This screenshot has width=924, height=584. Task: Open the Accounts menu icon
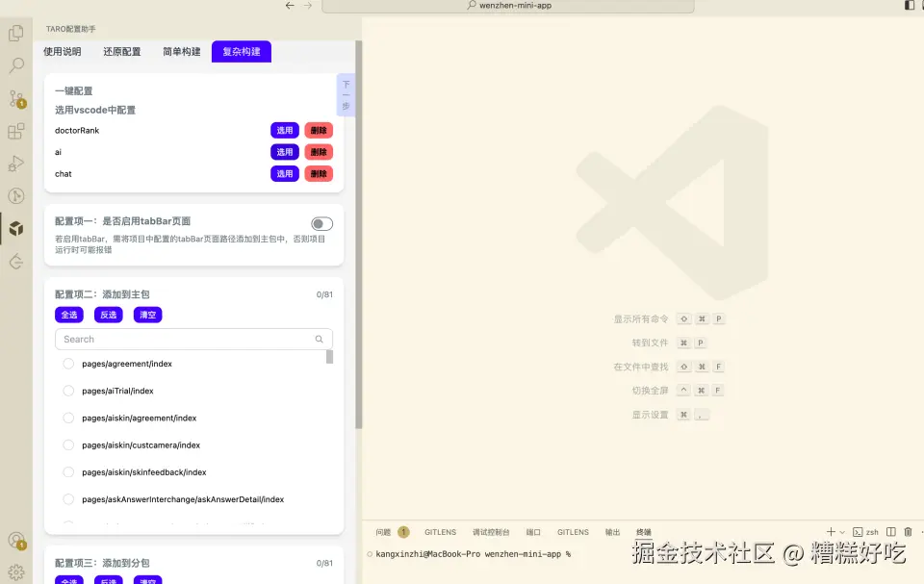coord(16,541)
